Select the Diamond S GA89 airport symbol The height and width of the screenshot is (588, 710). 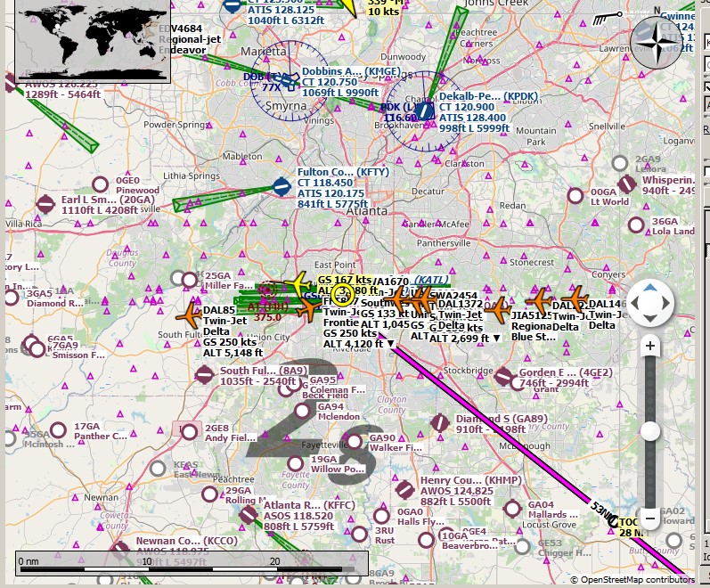pyautogui.click(x=440, y=423)
